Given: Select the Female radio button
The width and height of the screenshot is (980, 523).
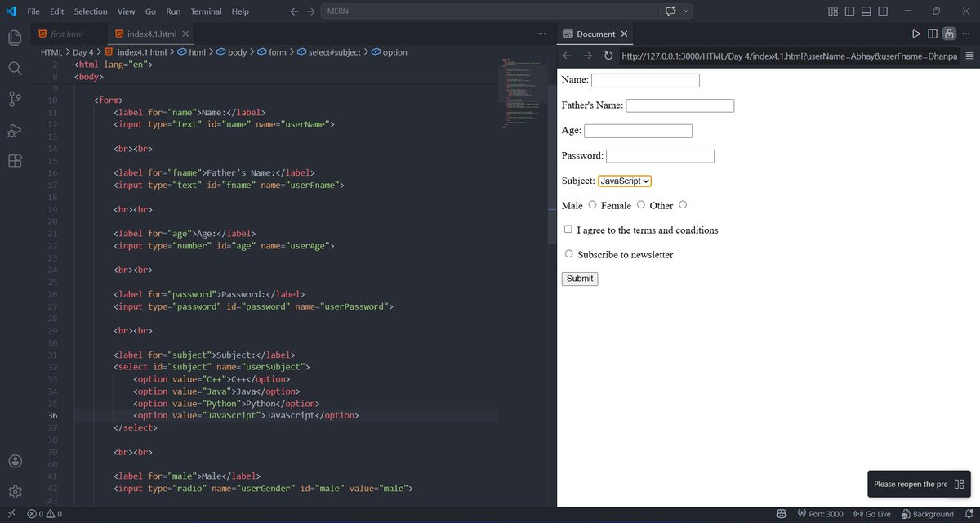Looking at the screenshot, I should [x=641, y=205].
